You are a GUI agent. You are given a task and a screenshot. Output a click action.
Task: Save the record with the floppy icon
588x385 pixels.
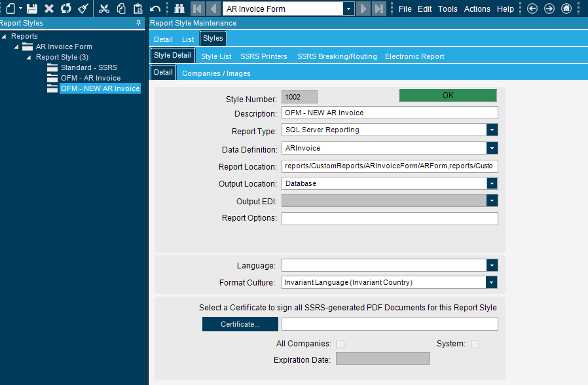coord(32,9)
